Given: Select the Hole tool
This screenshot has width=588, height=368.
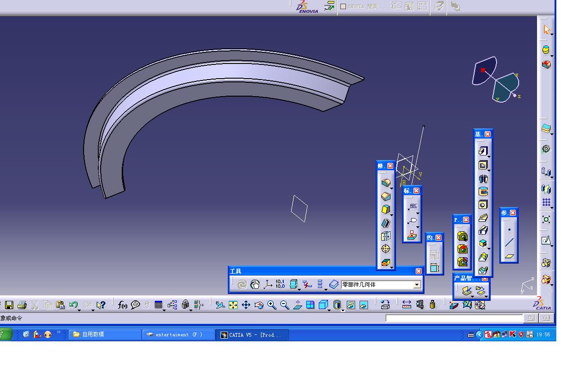Looking at the screenshot, I should click(x=483, y=205).
